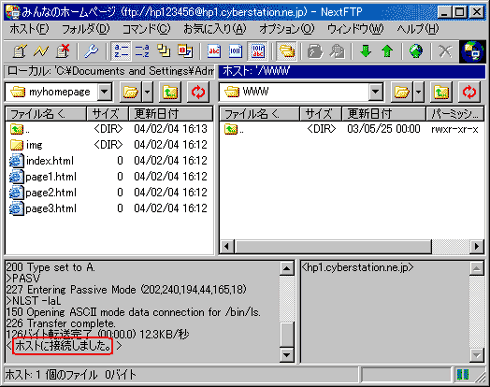490x387 pixels.
Task: Click host list horizontal scroll left arrow
Action: point(227,246)
